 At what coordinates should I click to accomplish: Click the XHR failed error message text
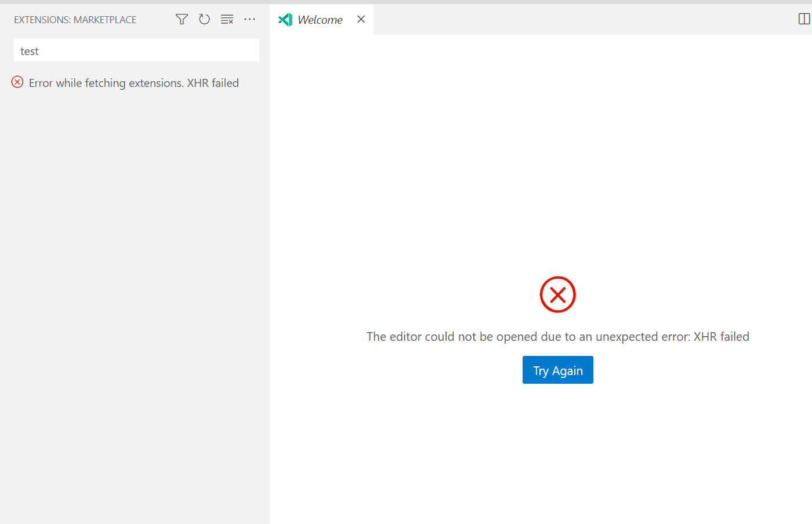point(557,336)
